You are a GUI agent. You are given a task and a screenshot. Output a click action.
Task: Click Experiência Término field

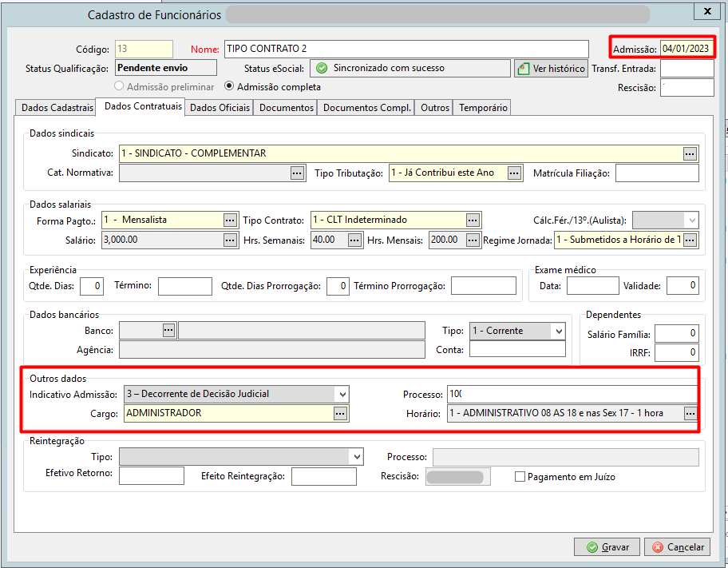(x=184, y=286)
